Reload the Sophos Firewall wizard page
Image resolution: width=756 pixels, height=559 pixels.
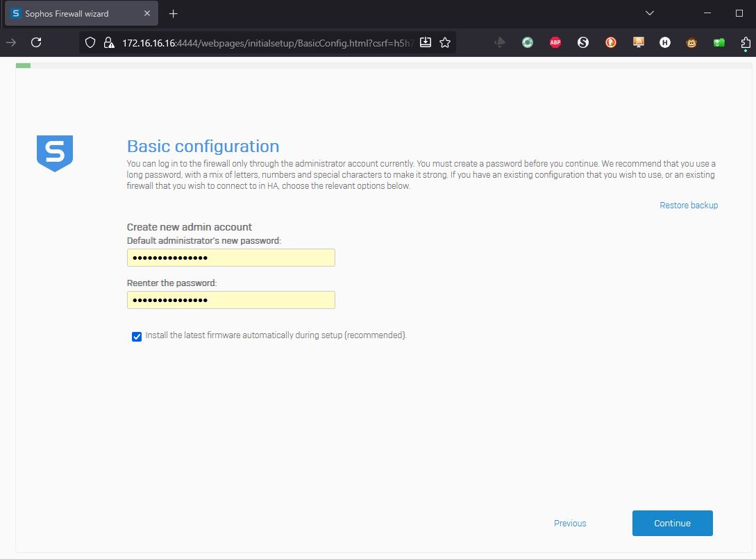tap(36, 42)
